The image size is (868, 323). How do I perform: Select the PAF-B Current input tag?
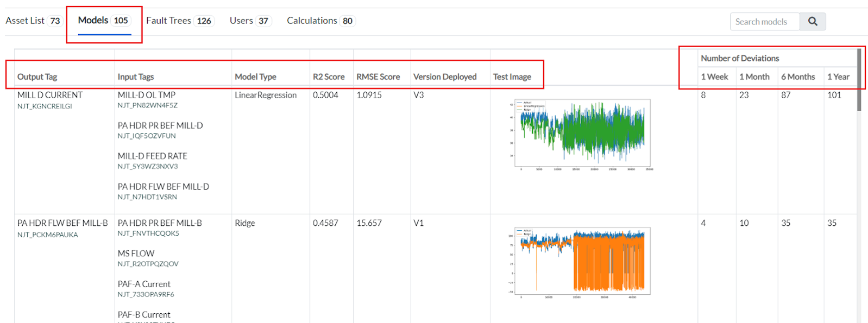pos(144,314)
